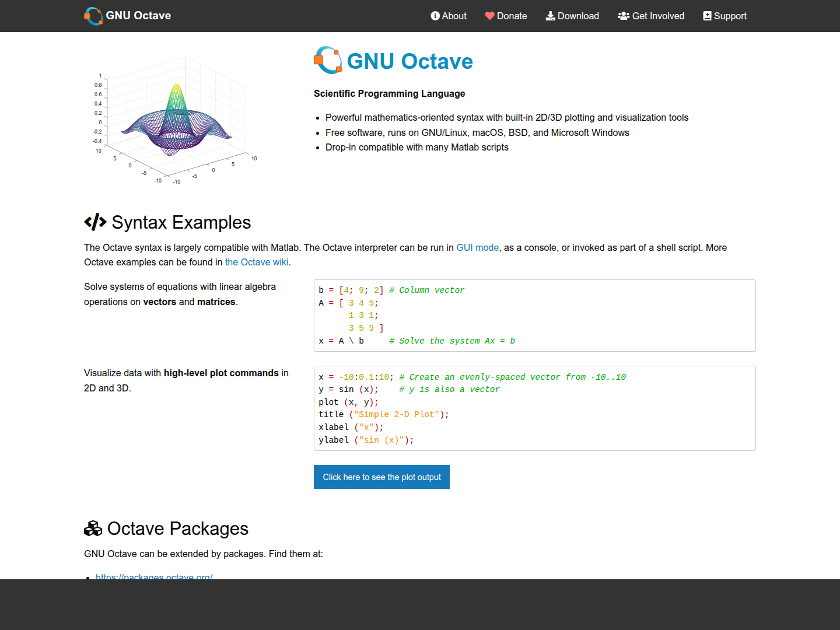The height and width of the screenshot is (630, 840).
Task: Click the sin plot code block
Action: [x=535, y=408]
